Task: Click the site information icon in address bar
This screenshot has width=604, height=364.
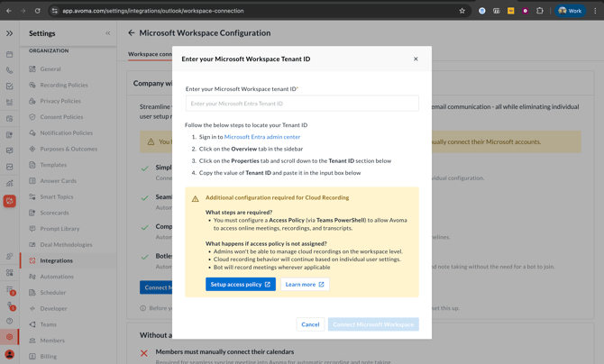Action: point(54,11)
